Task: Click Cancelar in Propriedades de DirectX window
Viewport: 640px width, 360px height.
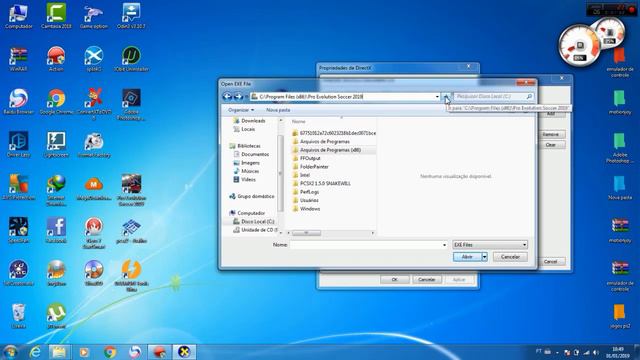Action: tap(427, 280)
